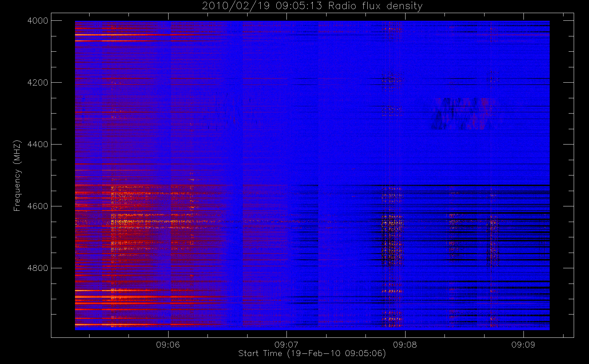589x364 pixels.
Task: Click the 09:07 time tick label
Action: point(286,345)
